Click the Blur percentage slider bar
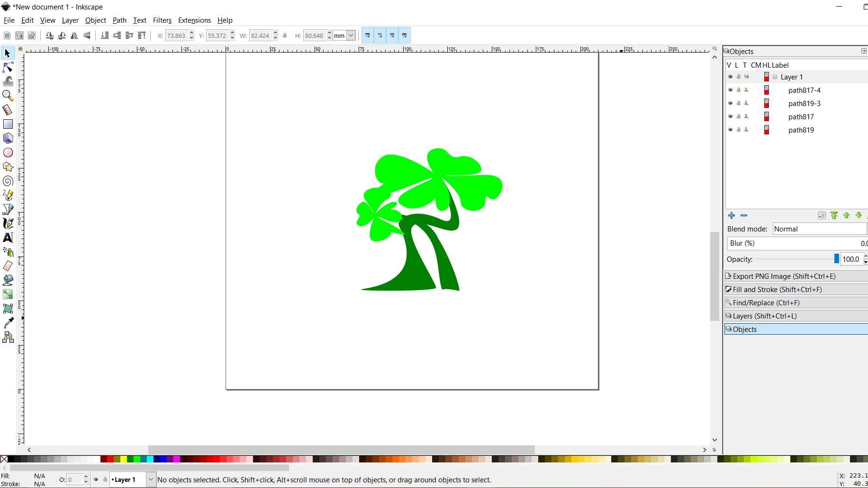 [797, 243]
